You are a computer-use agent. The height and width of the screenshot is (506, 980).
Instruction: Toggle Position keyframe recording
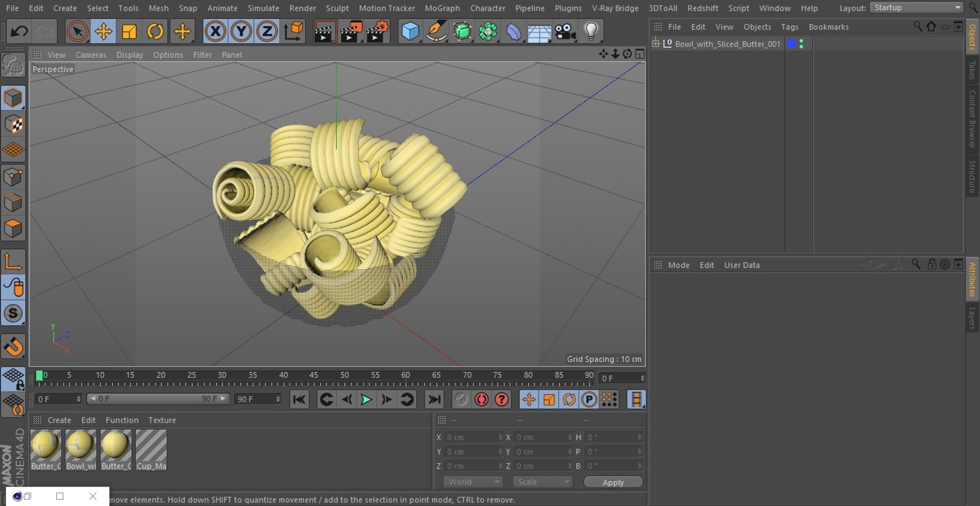[x=529, y=399]
